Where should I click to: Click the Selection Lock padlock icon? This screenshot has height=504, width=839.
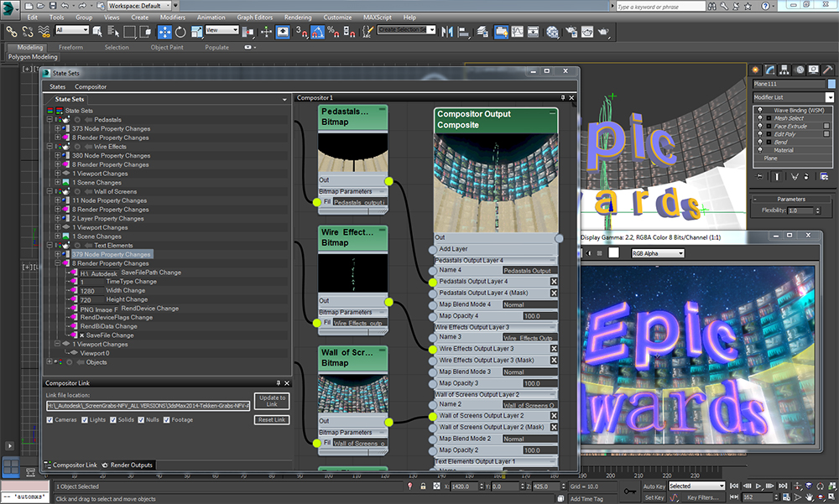click(423, 486)
